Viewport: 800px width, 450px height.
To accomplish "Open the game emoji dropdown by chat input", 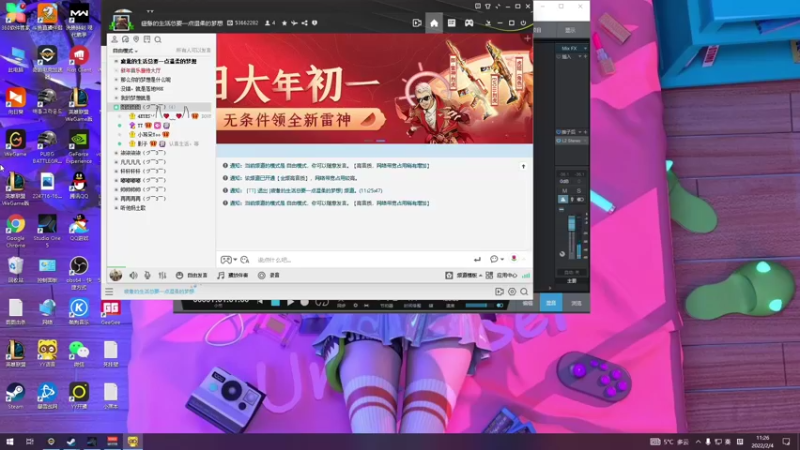I will click(228, 260).
